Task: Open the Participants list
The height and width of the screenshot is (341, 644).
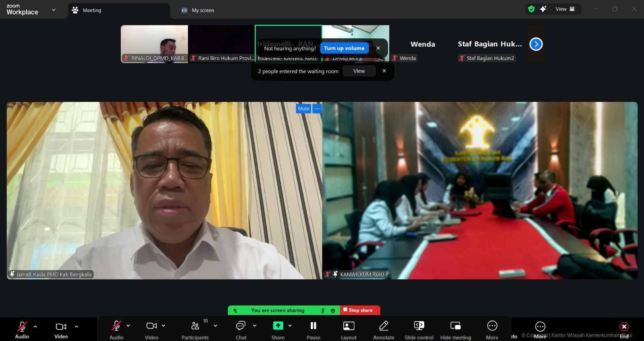Action: point(195,326)
